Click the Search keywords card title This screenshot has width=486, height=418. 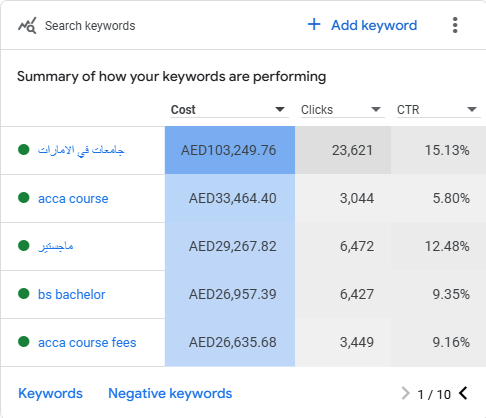coord(90,26)
